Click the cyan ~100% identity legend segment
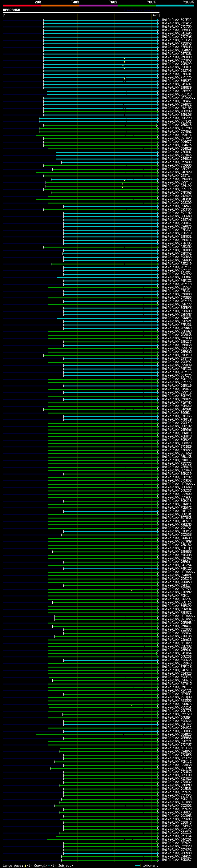Screen dimensions: 197x868 click(x=175, y=6)
